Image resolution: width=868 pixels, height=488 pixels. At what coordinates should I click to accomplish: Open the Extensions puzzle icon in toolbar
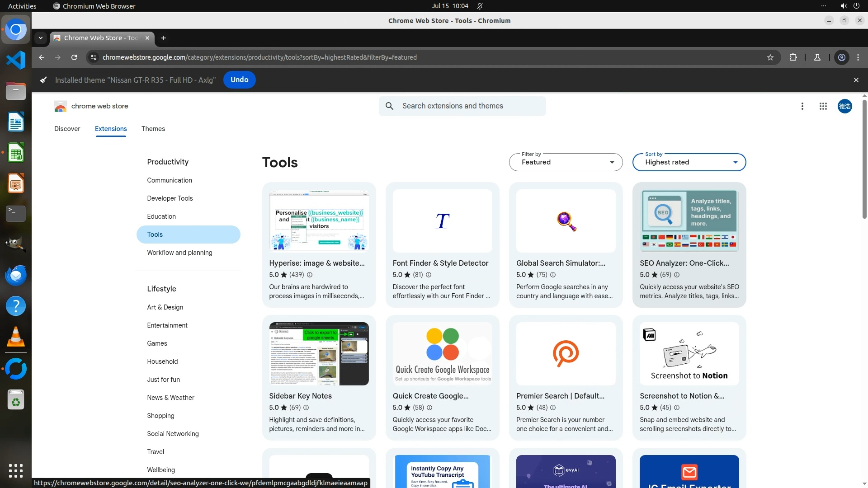(x=793, y=57)
